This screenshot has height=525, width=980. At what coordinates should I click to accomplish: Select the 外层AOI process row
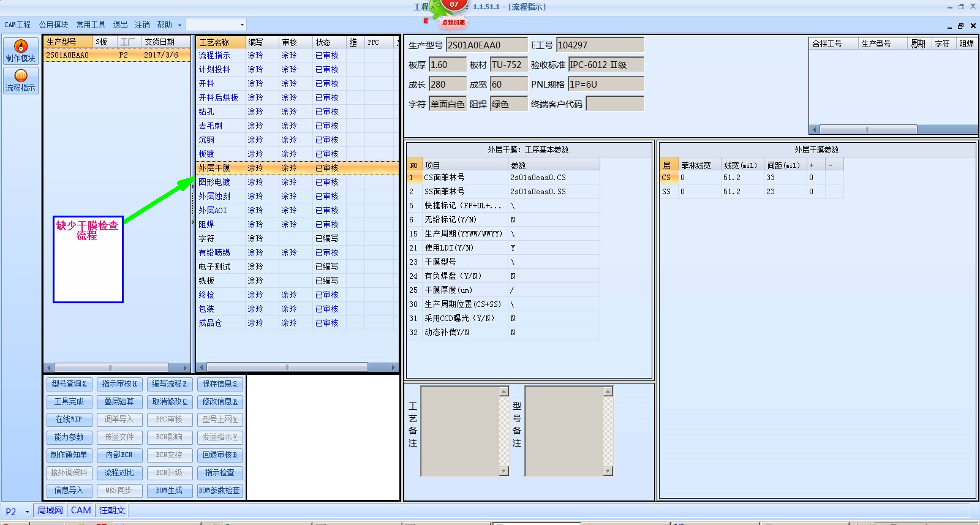click(x=298, y=210)
